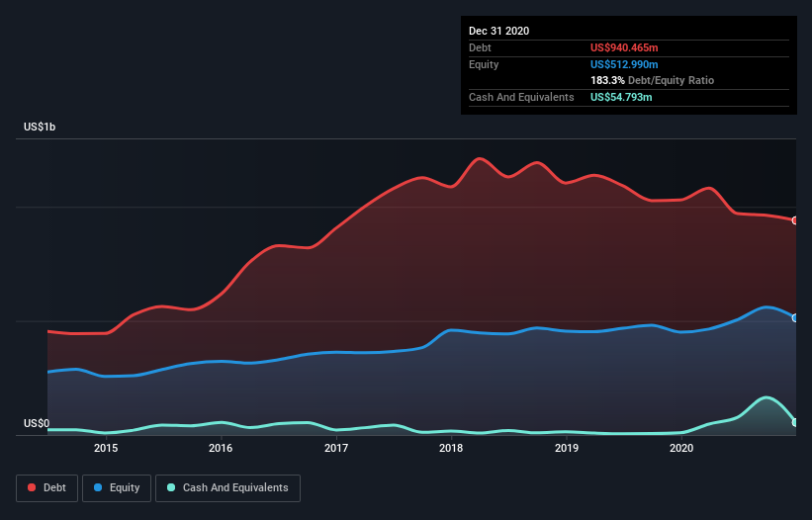Click the teal Cash endpoint marker
812x520 pixels.
795,422
